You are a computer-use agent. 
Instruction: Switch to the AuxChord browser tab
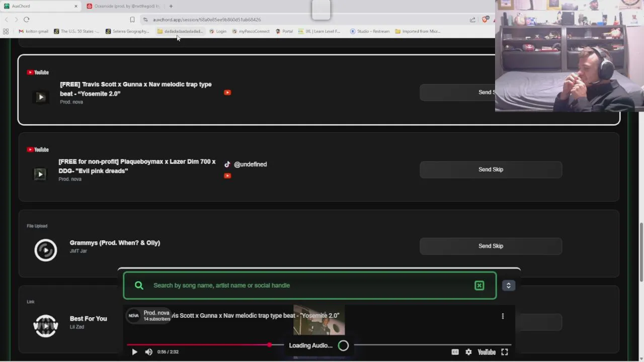pos(40,6)
